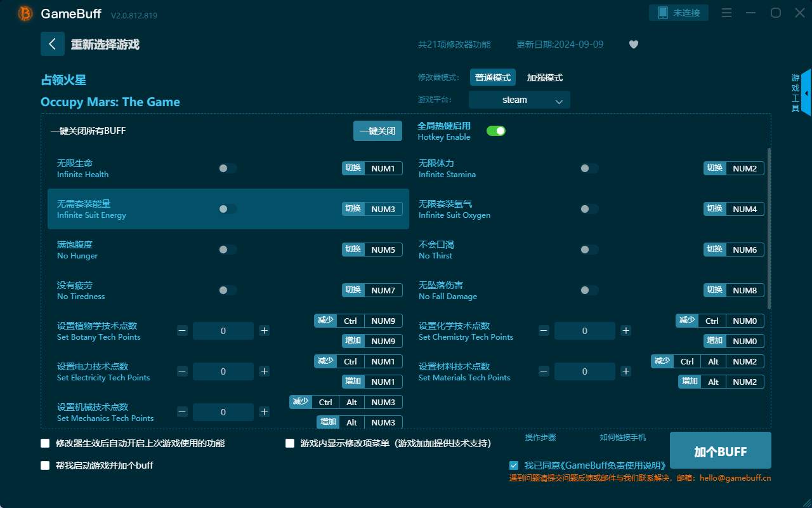Open the steam platform dropdown
Viewport: 812px width, 508px height.
(519, 100)
